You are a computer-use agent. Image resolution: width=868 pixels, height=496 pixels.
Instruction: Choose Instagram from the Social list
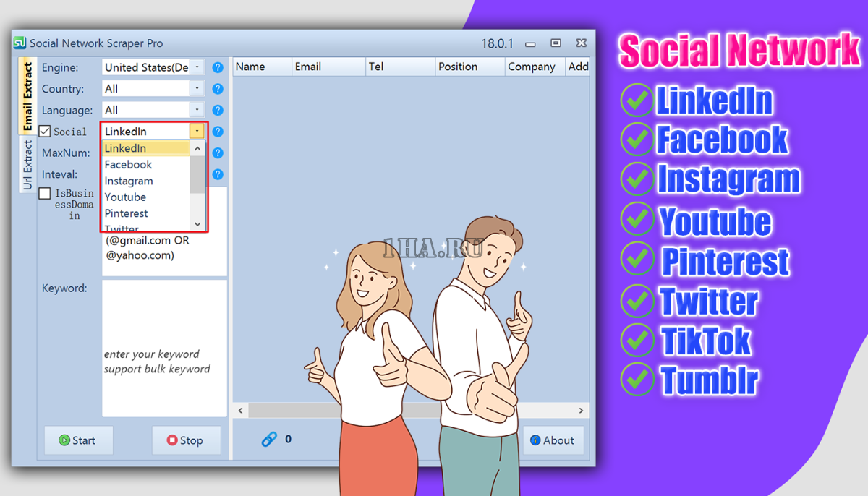(x=129, y=181)
